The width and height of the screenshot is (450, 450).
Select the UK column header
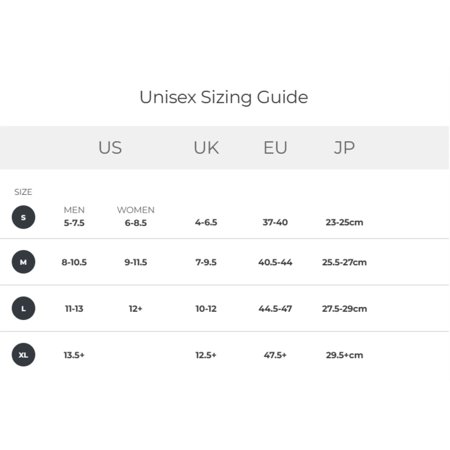pyautogui.click(x=206, y=147)
